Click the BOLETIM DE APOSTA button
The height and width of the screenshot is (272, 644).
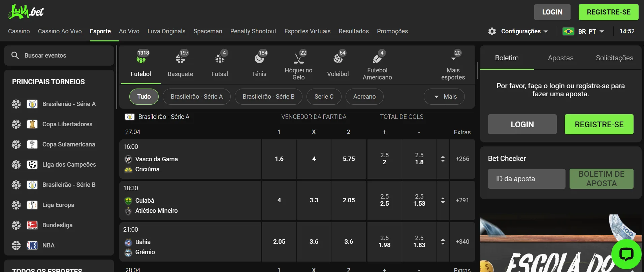click(x=602, y=179)
